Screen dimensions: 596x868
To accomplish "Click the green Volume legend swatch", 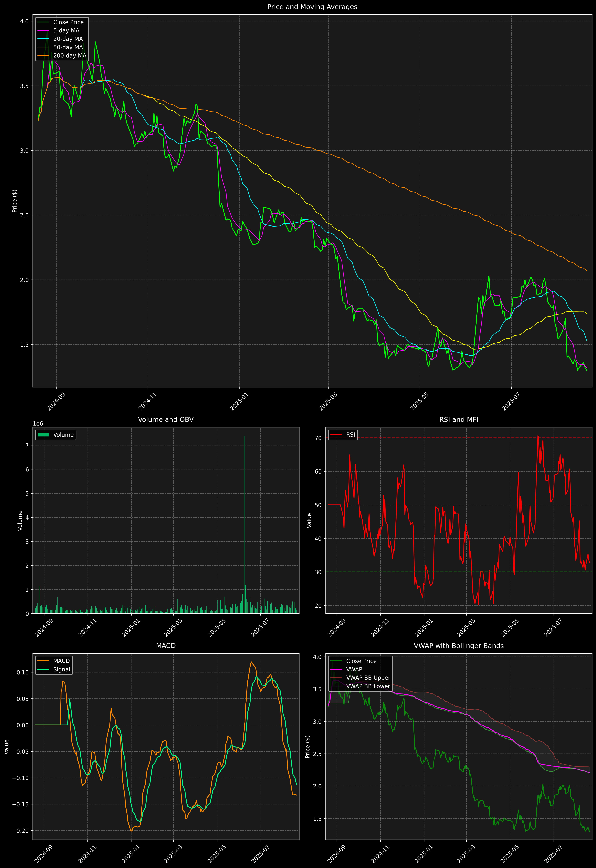I will click(43, 435).
